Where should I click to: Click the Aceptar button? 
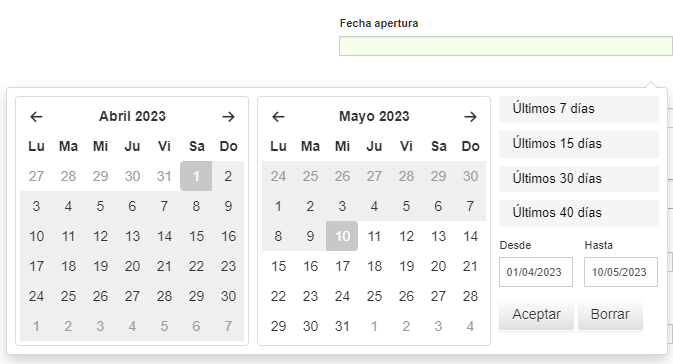coord(536,315)
